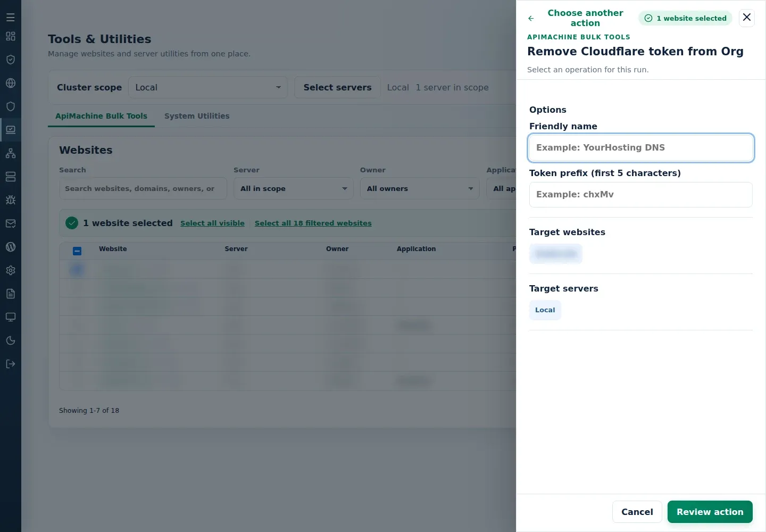
Task: Open the dashboard grid icon in sidebar
Action: click(11, 36)
